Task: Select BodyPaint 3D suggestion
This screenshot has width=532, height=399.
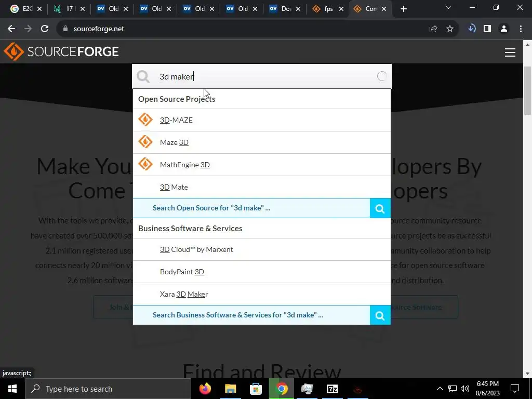Action: [262, 272]
